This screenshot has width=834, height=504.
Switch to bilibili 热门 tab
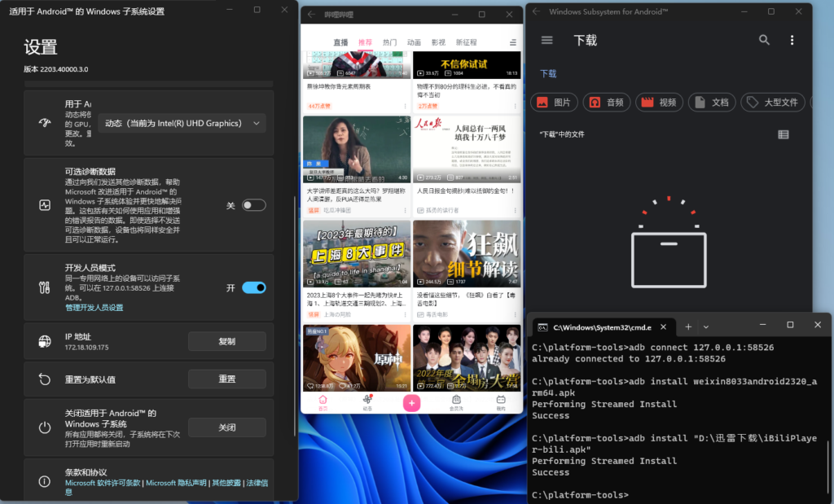coord(389,42)
